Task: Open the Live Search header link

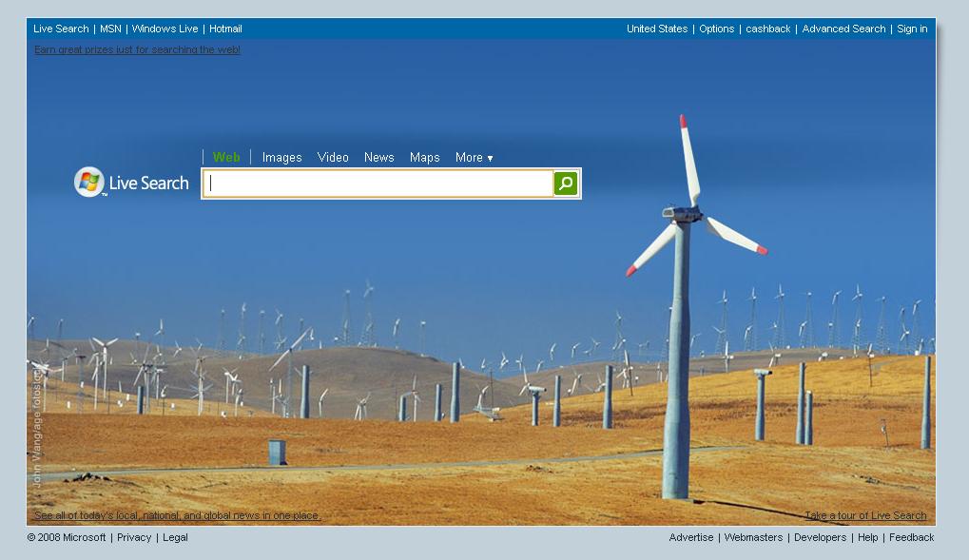Action: (61, 29)
